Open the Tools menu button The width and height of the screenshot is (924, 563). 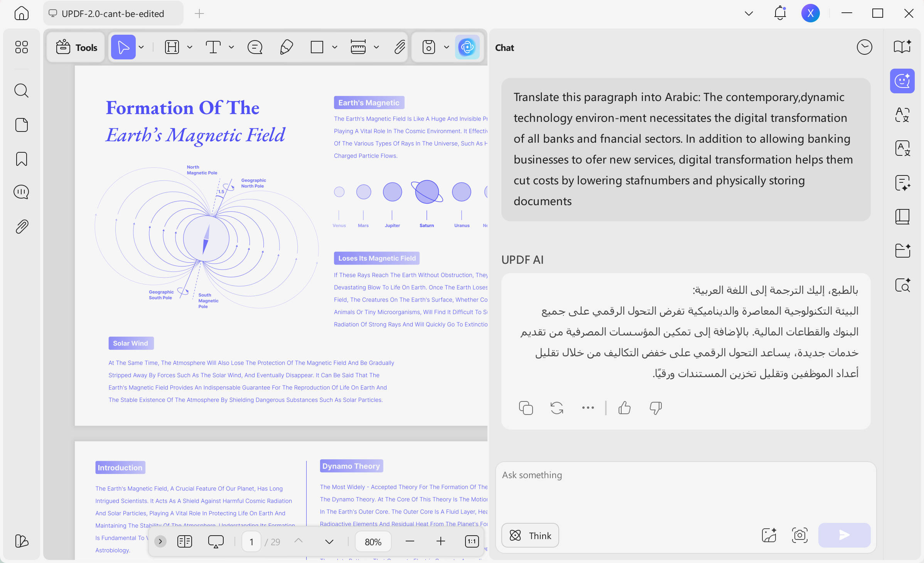click(76, 47)
